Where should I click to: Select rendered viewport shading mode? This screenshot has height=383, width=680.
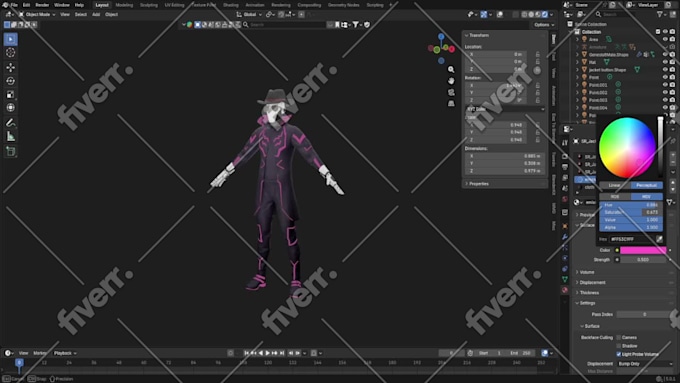(x=545, y=14)
